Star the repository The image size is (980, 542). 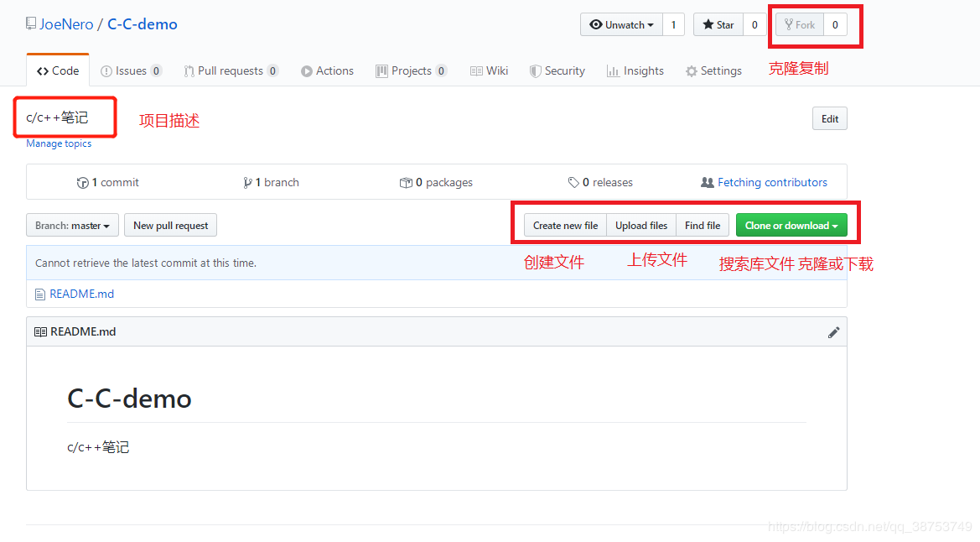[x=718, y=24]
